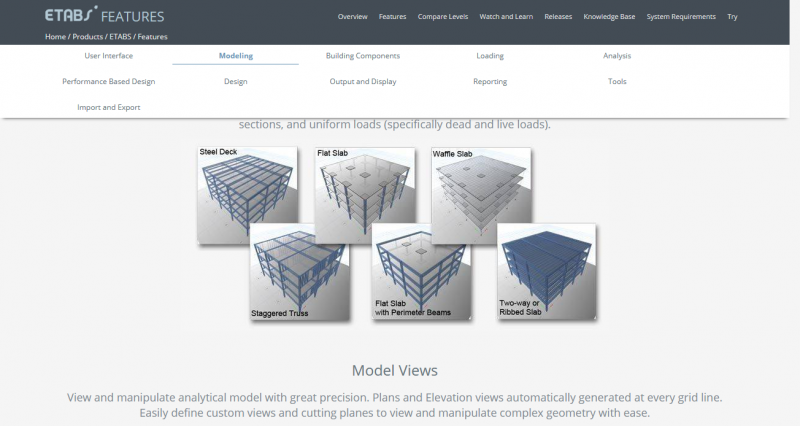Open Watch and Learn page
This screenshot has height=426, width=800.
tap(506, 17)
